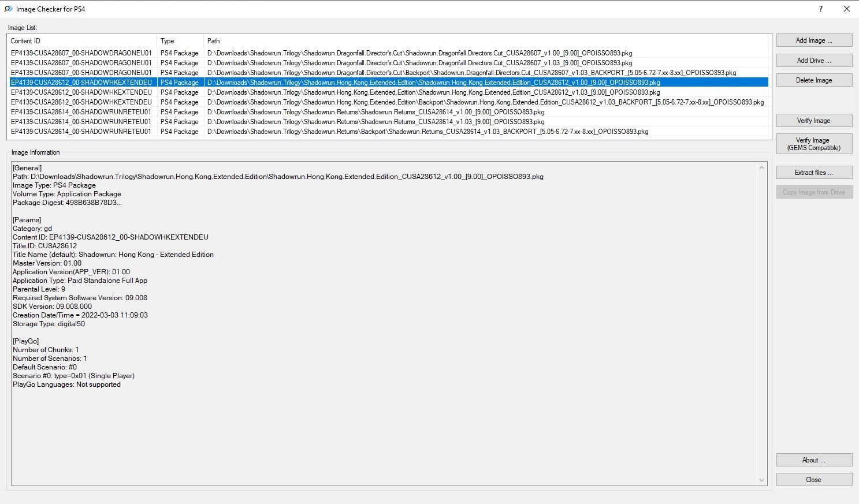Click the Title Name (default) line
This screenshot has height=504, width=859.
113,255
